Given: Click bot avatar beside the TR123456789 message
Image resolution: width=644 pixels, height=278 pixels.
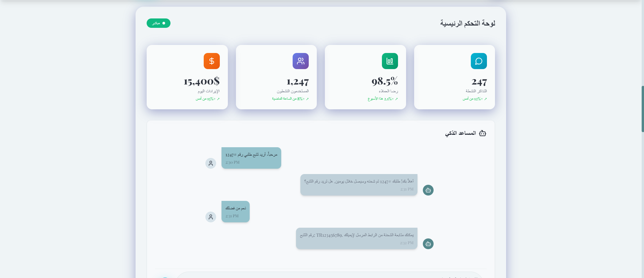Looking at the screenshot, I should [428, 244].
